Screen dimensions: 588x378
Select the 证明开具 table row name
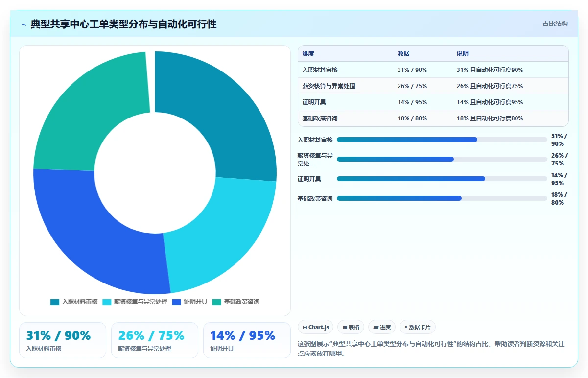pos(314,102)
